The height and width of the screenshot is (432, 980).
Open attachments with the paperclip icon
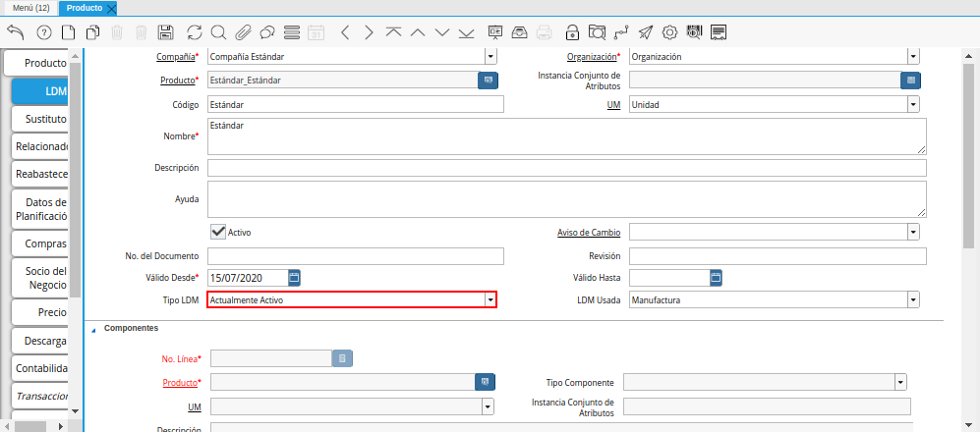[x=243, y=32]
